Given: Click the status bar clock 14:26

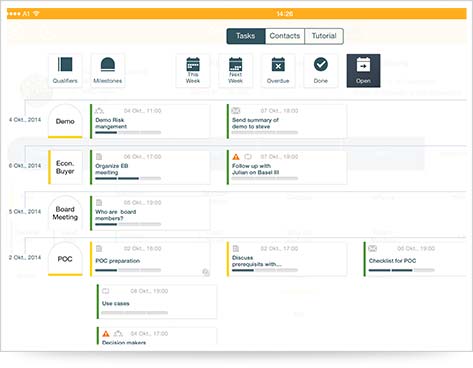Looking at the screenshot, I should click(285, 14).
